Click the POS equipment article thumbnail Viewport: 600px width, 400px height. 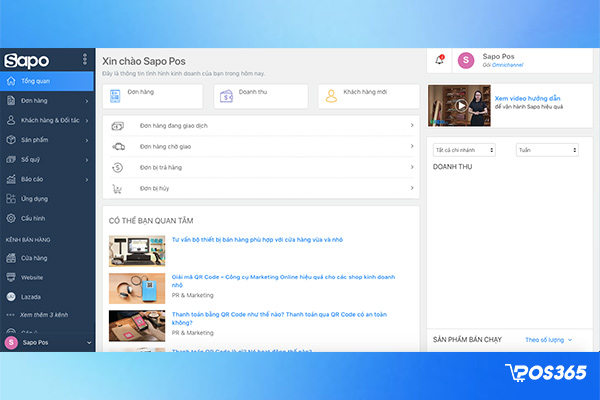pyautogui.click(x=137, y=251)
